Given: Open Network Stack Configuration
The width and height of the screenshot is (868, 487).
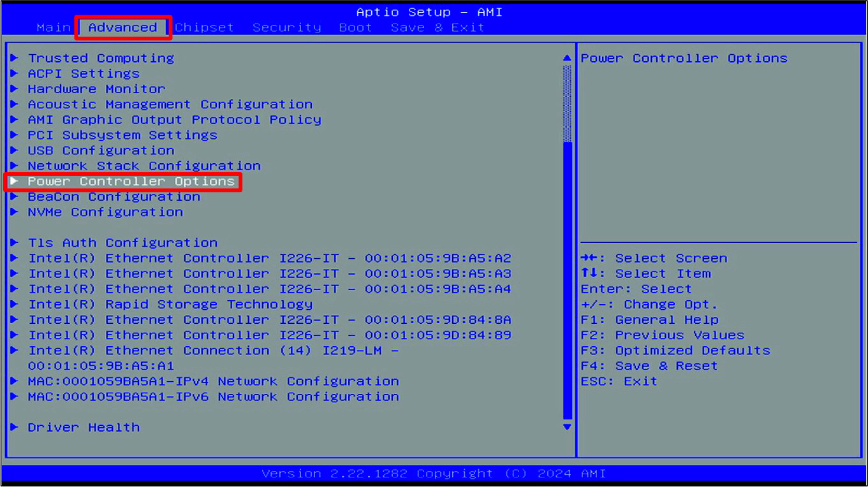Looking at the screenshot, I should coord(143,165).
